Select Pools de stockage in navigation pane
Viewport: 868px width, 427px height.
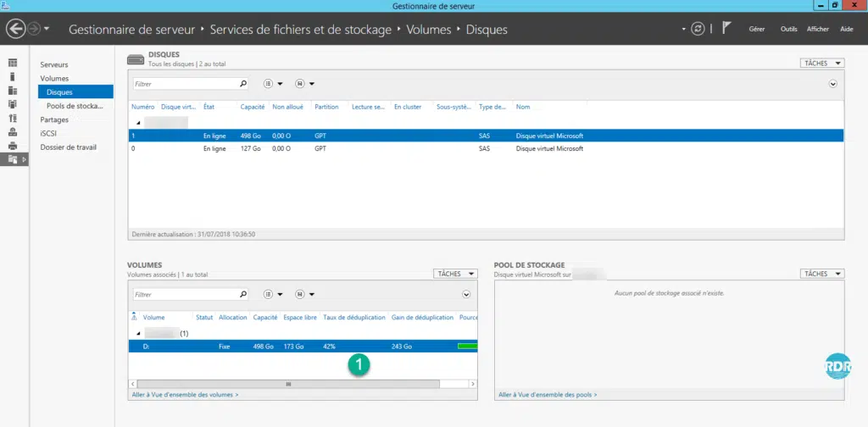75,106
